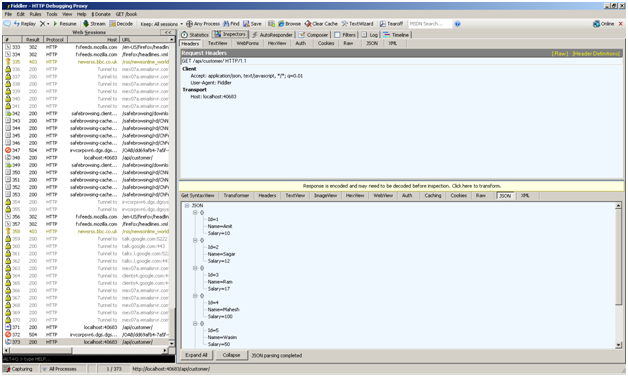
Task: Open the Tools menu
Action: click(52, 14)
